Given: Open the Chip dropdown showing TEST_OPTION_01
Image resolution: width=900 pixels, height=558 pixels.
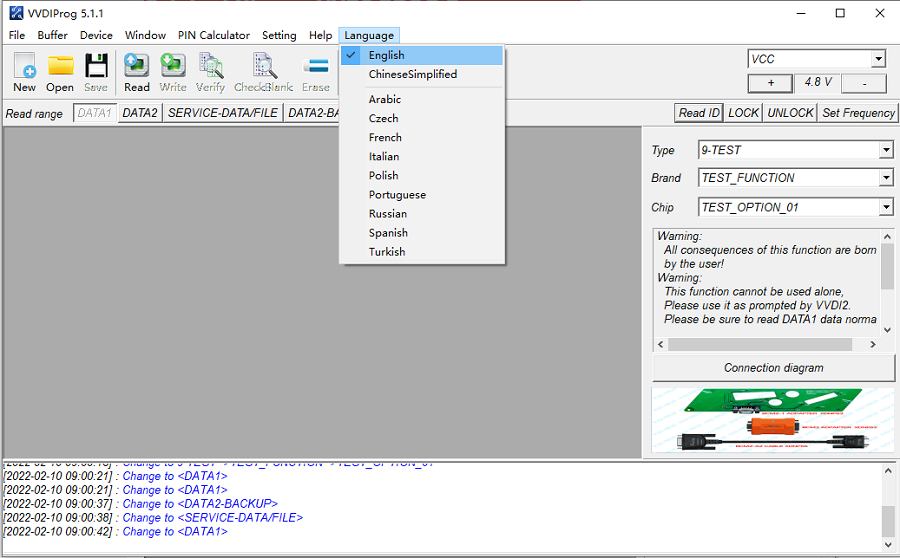Looking at the screenshot, I should click(885, 208).
